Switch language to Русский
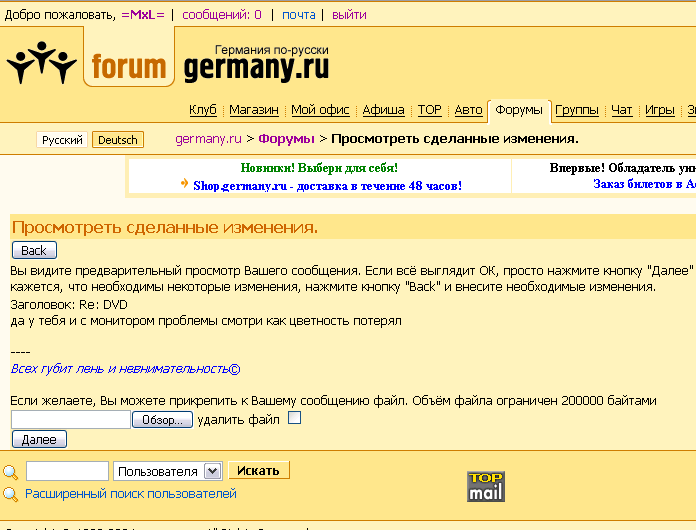Viewport: 696px width, 530px height. pyautogui.click(x=62, y=140)
